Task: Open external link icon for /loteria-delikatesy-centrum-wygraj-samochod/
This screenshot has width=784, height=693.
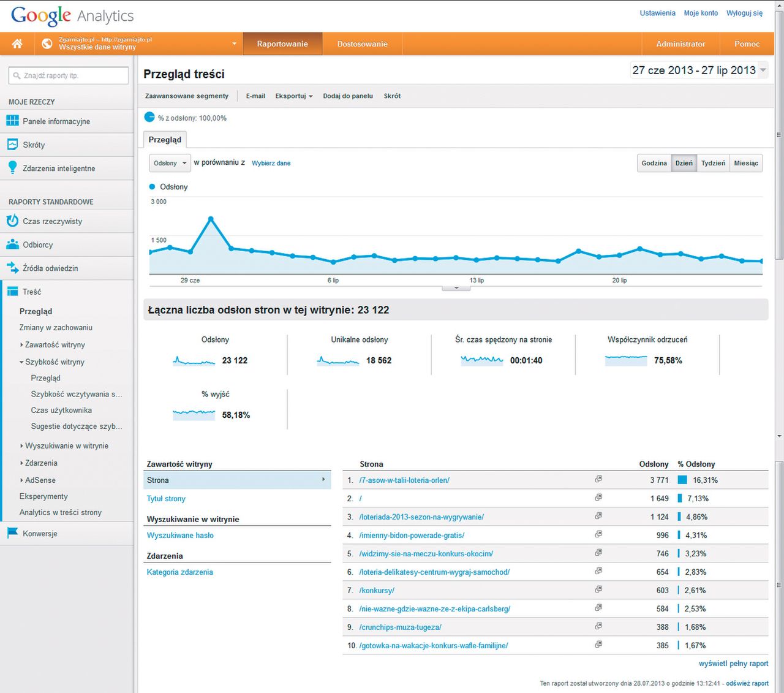Action: coord(598,571)
